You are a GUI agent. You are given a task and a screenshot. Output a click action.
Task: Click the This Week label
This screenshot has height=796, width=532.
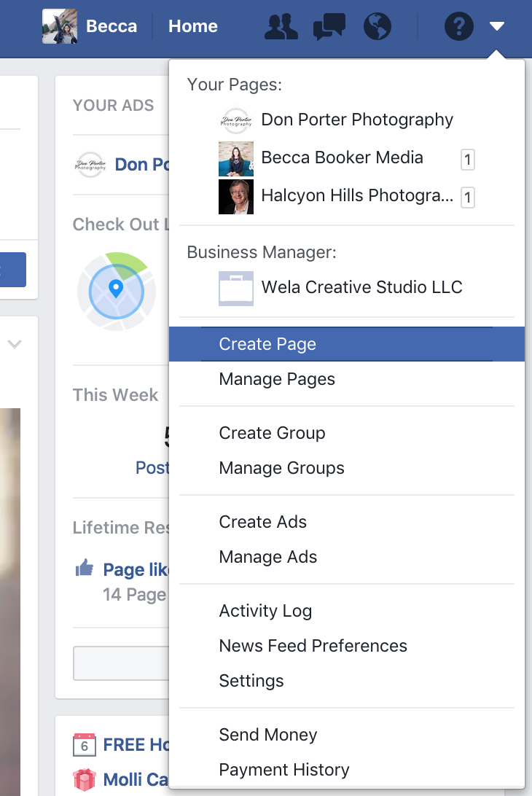click(x=115, y=395)
